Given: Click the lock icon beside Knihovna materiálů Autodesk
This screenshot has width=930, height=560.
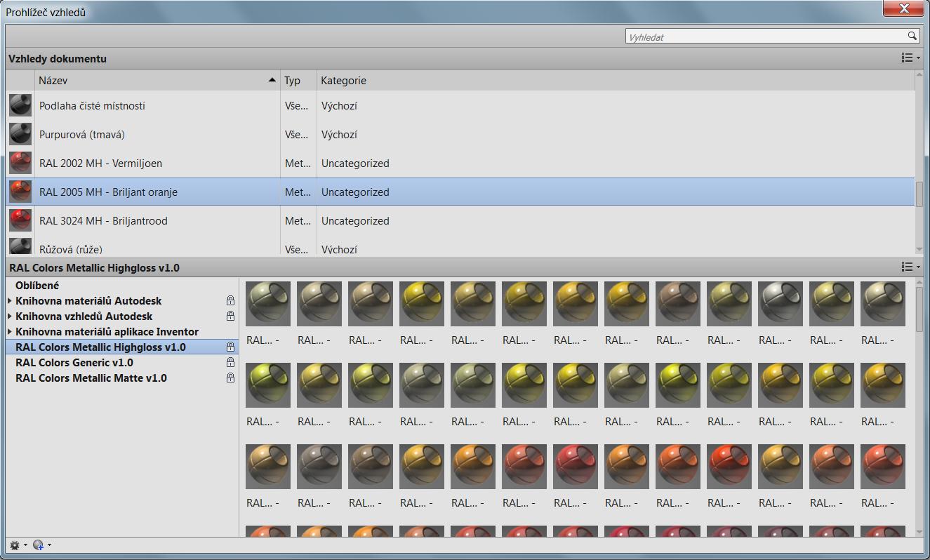Looking at the screenshot, I should [230, 300].
